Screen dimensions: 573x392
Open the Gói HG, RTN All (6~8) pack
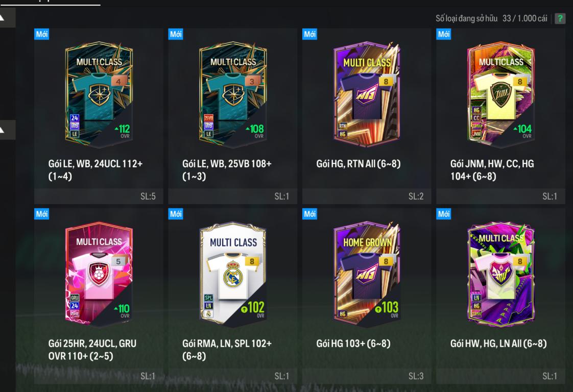click(x=367, y=116)
